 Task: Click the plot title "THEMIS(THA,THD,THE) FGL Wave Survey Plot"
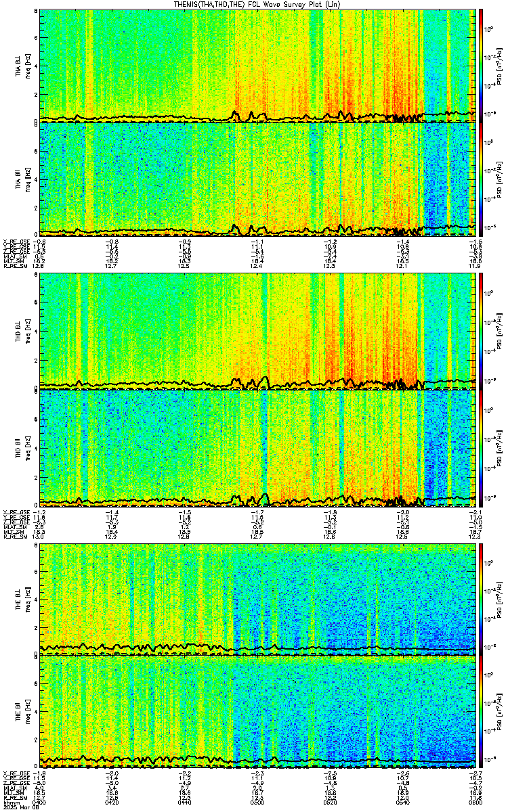250,5
